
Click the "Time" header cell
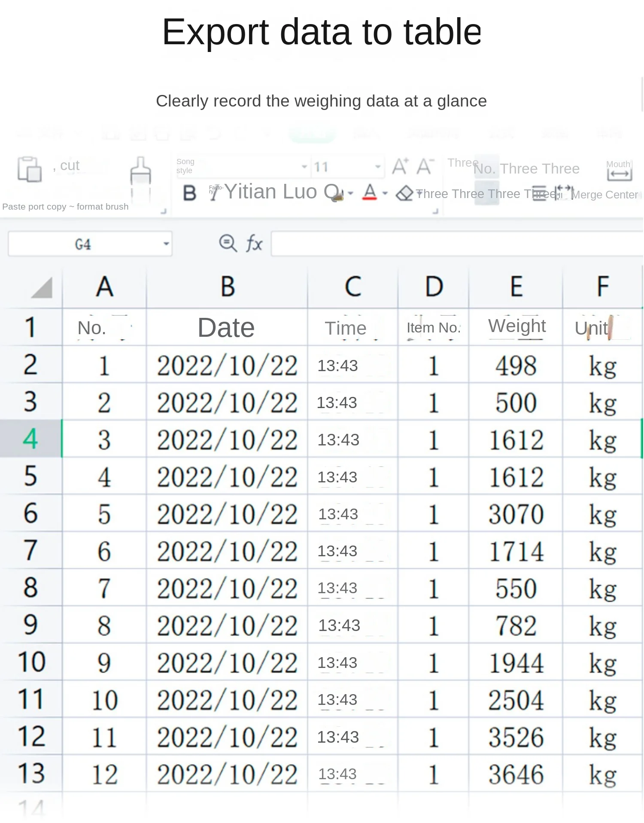pos(353,327)
